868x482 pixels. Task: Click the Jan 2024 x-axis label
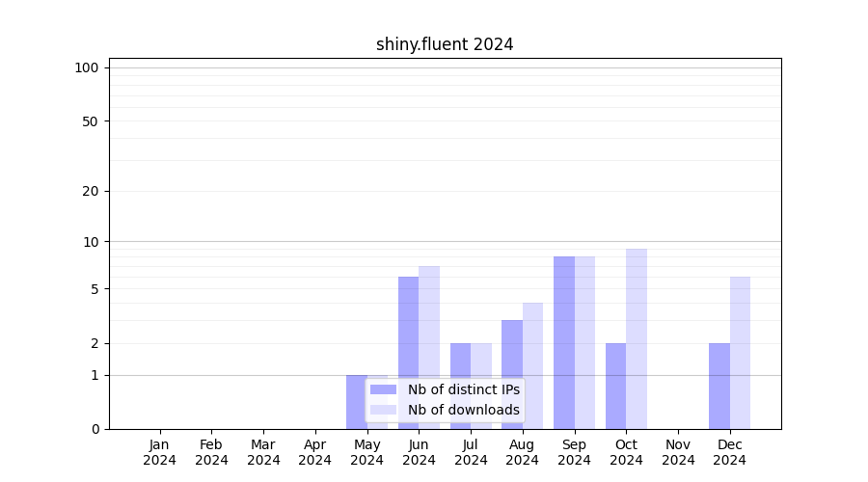(160, 452)
